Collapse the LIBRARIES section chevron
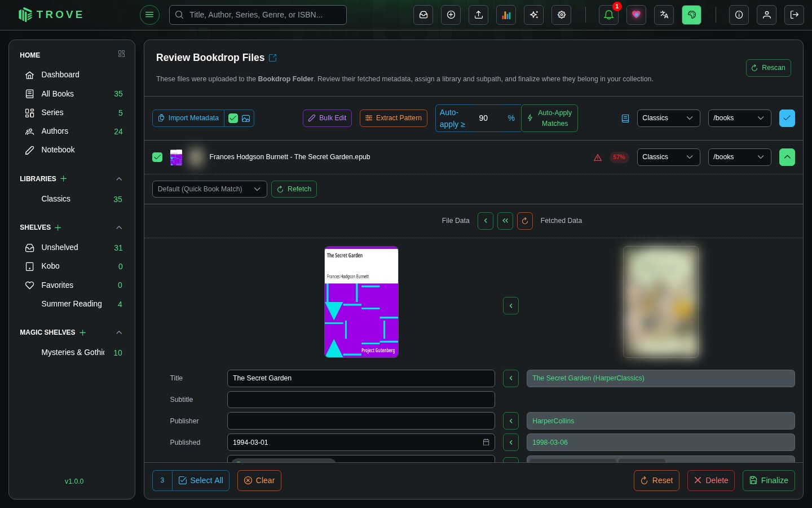This screenshot has width=812, height=508. [119, 179]
